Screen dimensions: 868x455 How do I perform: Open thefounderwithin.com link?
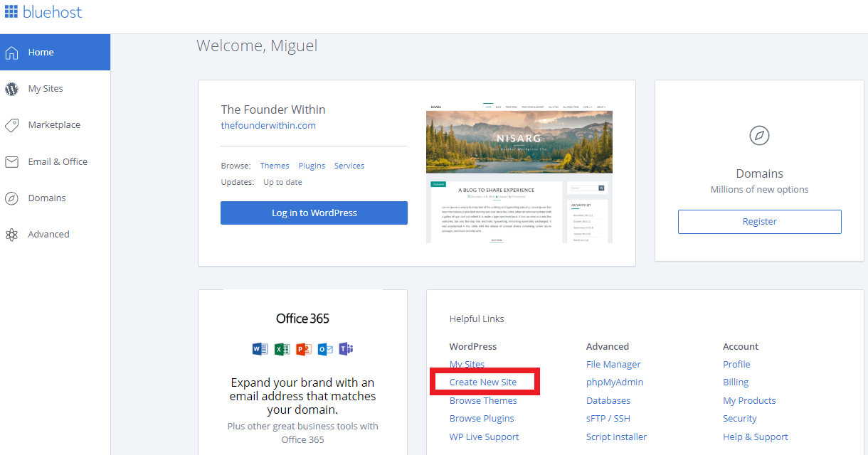pos(268,125)
